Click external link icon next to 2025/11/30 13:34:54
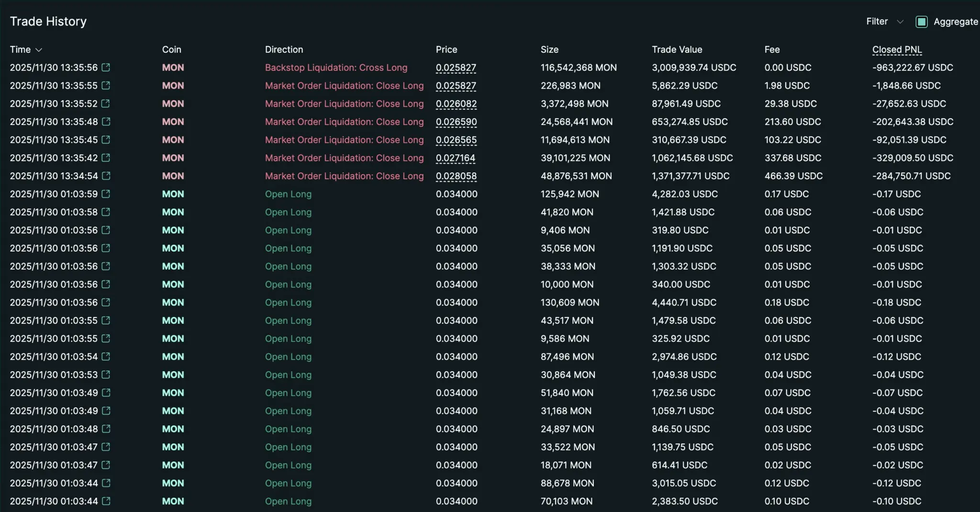Screen dimensions: 980x512 point(106,176)
